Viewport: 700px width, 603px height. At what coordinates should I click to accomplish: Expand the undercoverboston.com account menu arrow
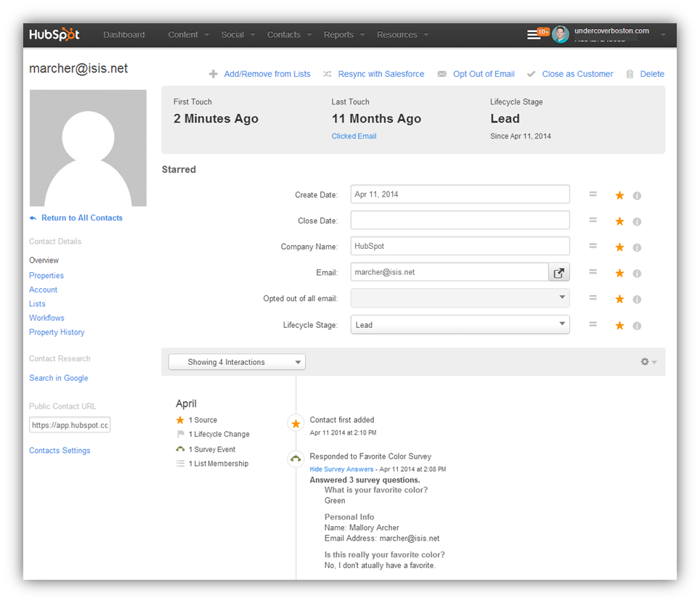tap(663, 35)
